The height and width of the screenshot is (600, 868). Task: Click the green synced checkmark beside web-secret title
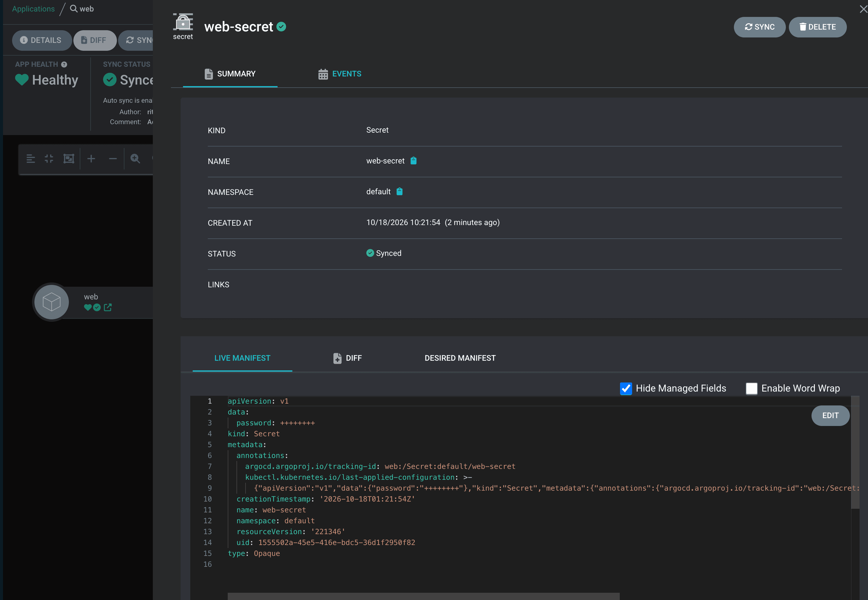[x=281, y=27]
